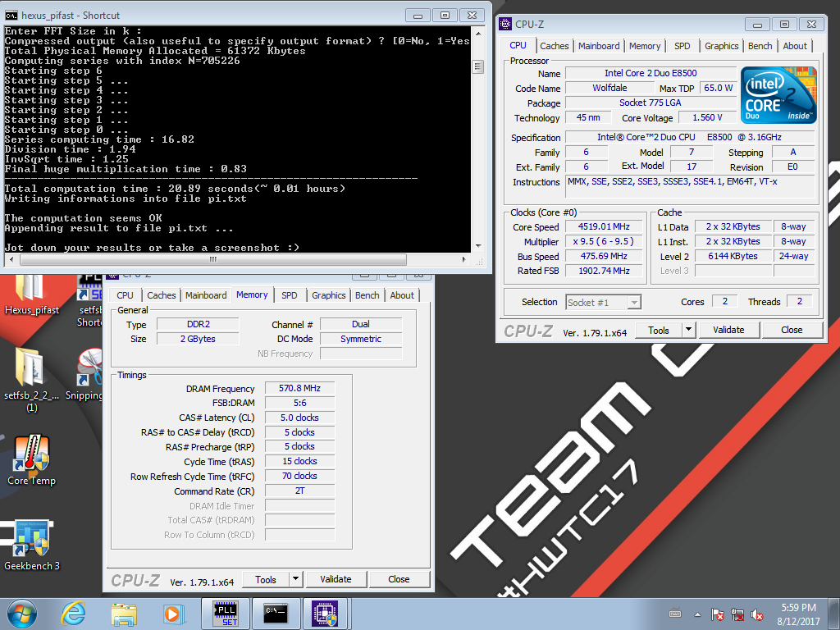Screen dimensions: 840x630
Task: Click the Name field Intel Core 2 Duo E8500
Action: click(651, 73)
